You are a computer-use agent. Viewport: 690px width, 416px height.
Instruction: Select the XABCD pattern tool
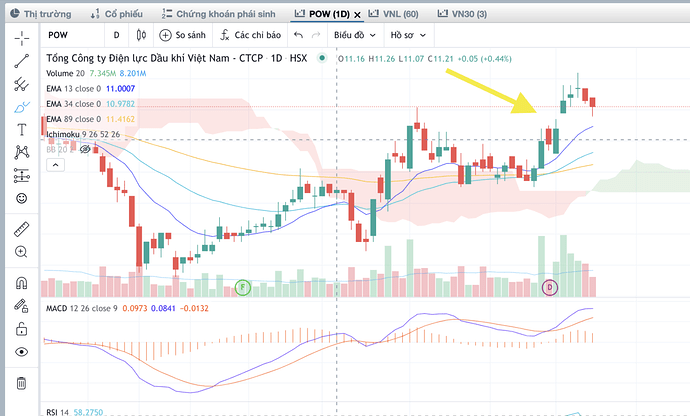tap(22, 152)
